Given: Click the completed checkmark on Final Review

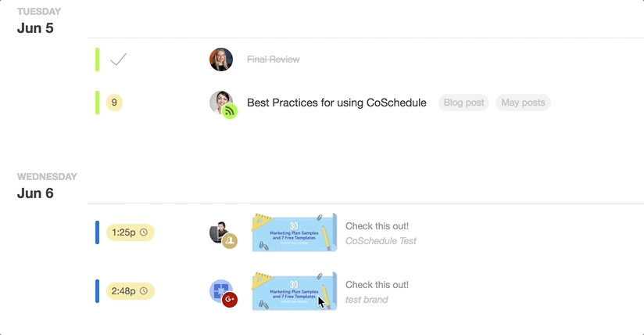Looking at the screenshot, I should (118, 59).
